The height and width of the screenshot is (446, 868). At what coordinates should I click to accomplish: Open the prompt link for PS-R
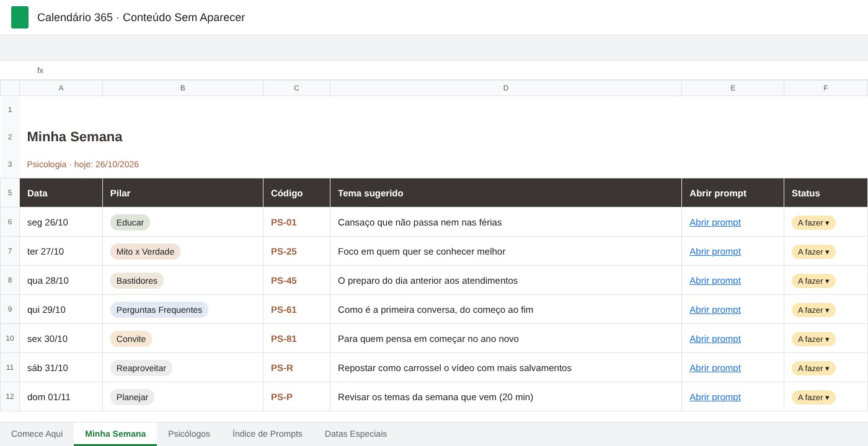715,368
